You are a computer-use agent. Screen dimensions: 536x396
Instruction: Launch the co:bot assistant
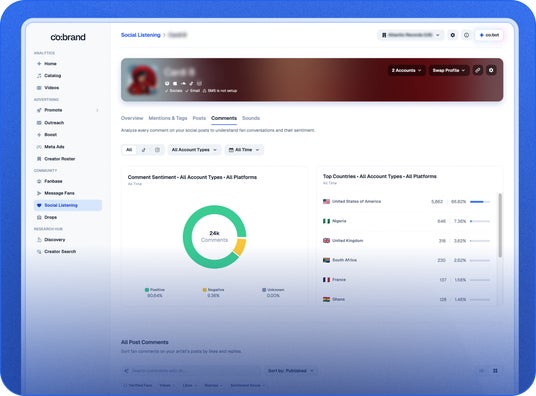(489, 35)
